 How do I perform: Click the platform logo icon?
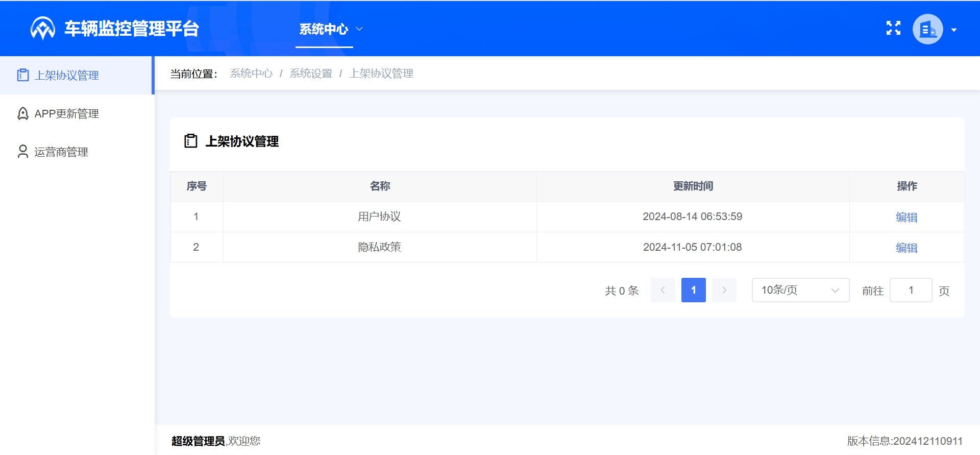tap(43, 29)
